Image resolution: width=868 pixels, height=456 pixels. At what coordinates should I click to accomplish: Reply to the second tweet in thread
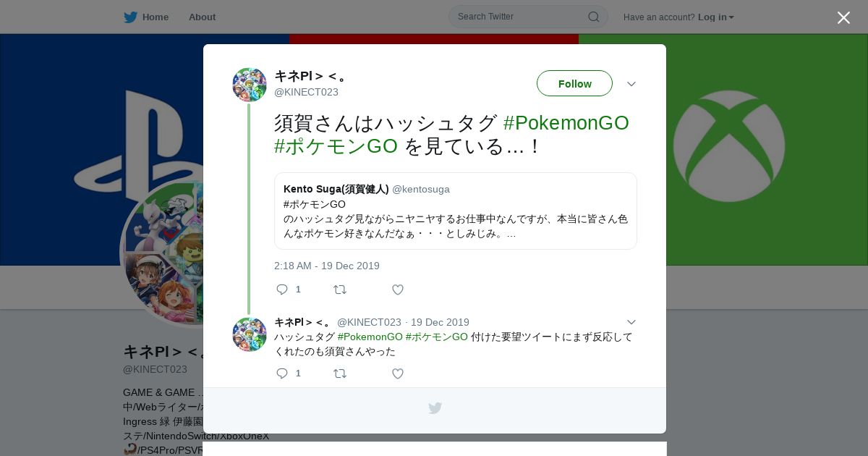(x=282, y=373)
